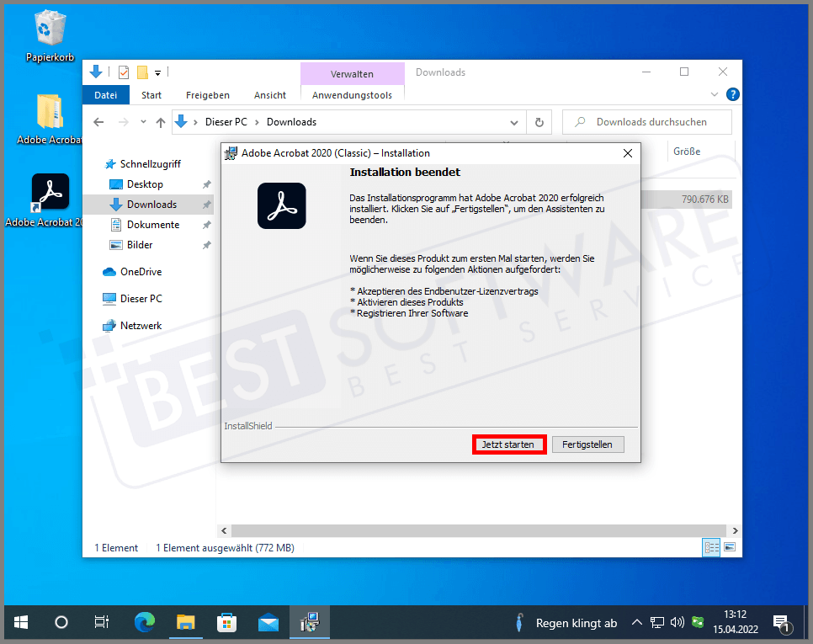
Task: Open Microsoft Edge from the taskbar
Action: pos(144,622)
